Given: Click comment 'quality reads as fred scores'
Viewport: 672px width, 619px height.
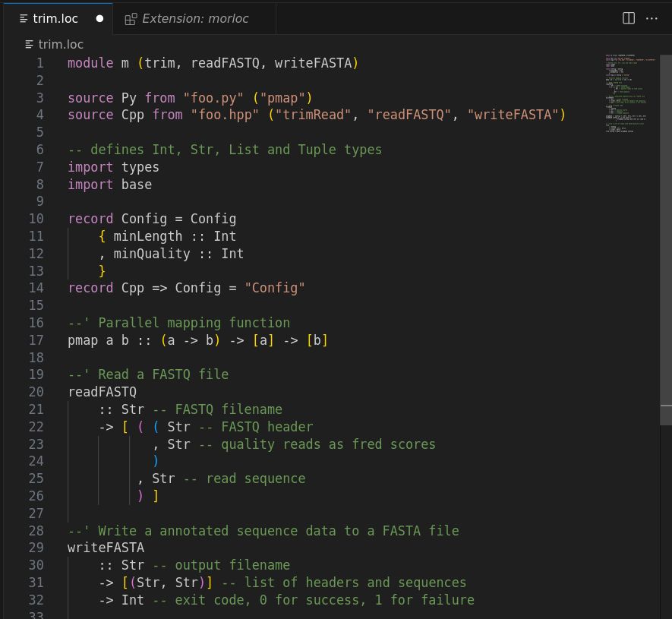Looking at the screenshot, I should pyautogui.click(x=328, y=444).
